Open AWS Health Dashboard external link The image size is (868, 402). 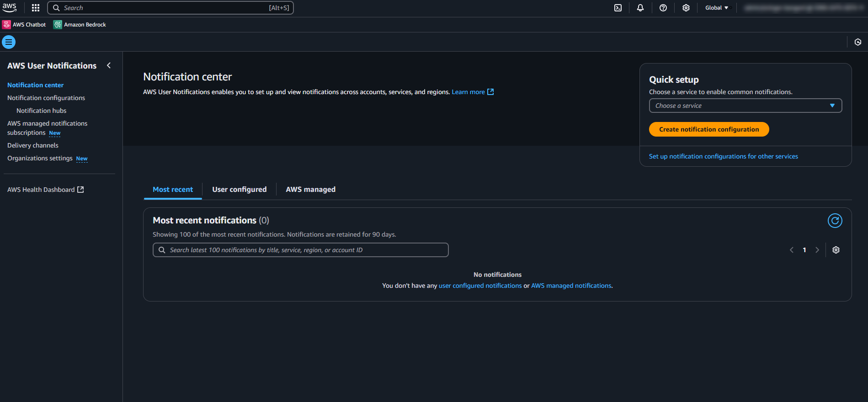pyautogui.click(x=46, y=190)
